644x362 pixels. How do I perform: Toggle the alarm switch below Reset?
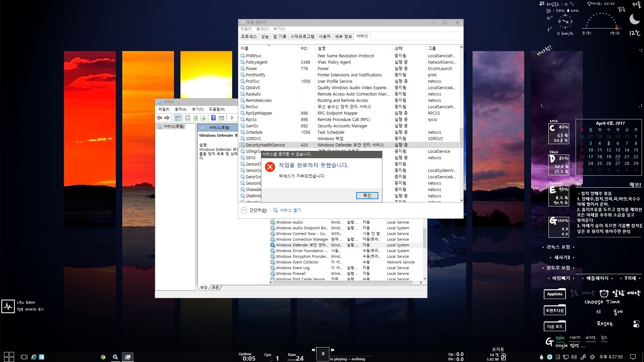click(x=636, y=324)
